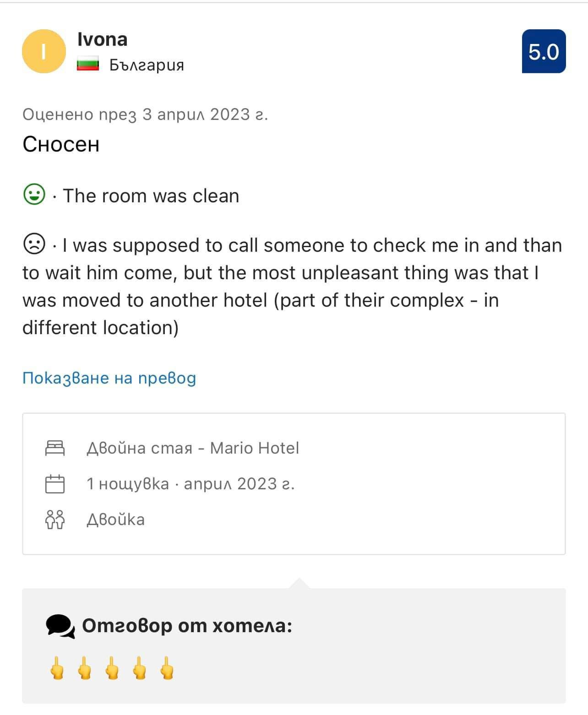Click the 5.0 rating score badge
Viewport: 588px width, 715px height.
pos(544,51)
